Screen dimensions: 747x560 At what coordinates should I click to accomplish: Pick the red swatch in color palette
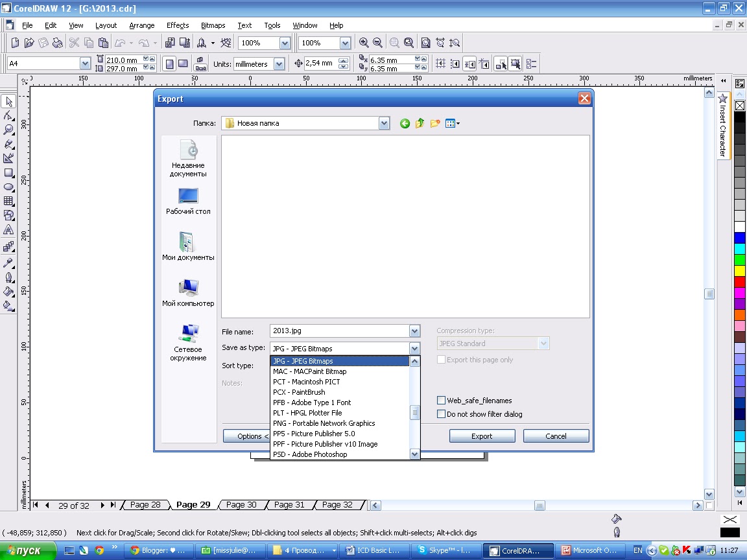739,282
